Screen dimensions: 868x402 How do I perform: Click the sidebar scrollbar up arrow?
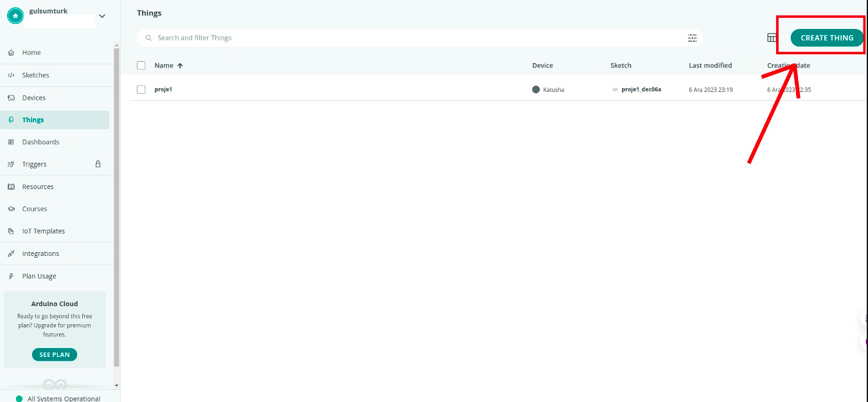click(116, 45)
